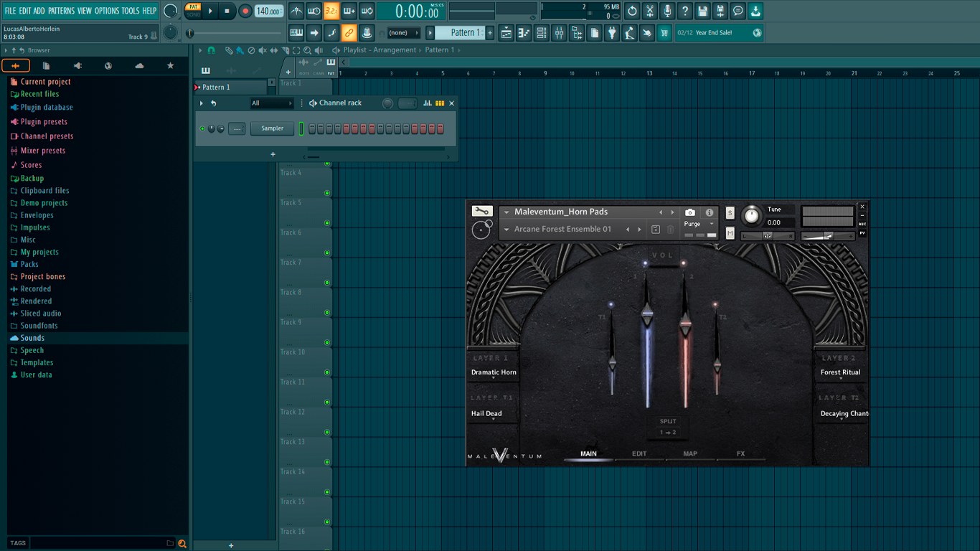Viewport: 980px width, 551px height.
Task: Open the Mixer view icon
Action: tap(559, 32)
